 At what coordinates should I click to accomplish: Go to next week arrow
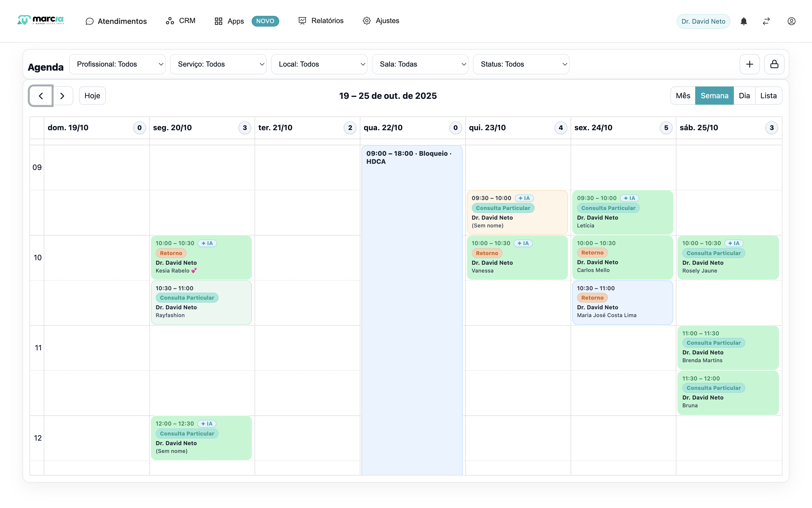62,96
